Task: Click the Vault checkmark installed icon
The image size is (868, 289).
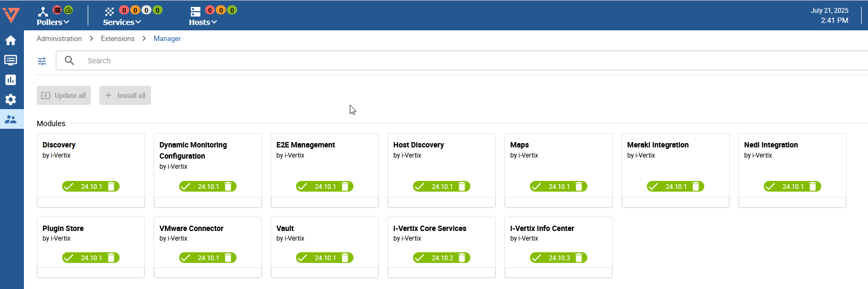Action: pyautogui.click(x=302, y=258)
